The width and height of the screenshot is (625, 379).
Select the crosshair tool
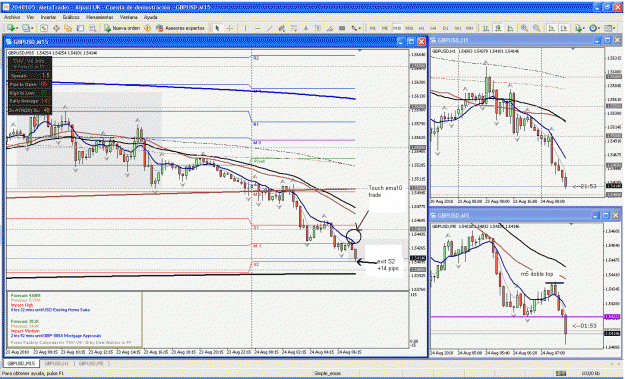tap(230, 28)
